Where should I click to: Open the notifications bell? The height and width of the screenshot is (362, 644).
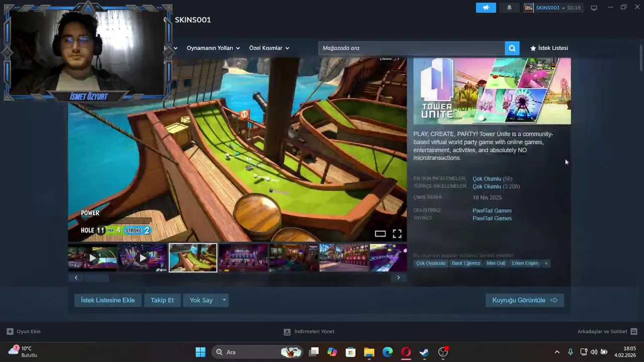(x=509, y=8)
